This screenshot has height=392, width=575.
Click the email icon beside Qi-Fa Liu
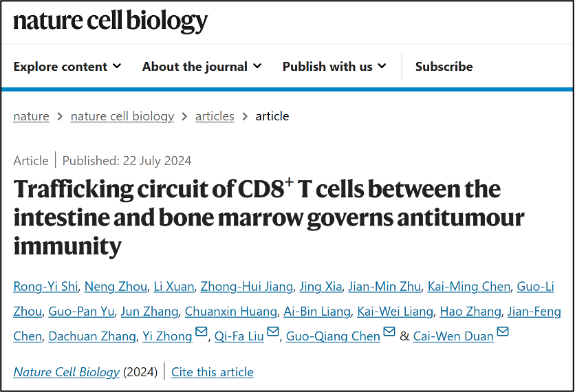tap(273, 334)
